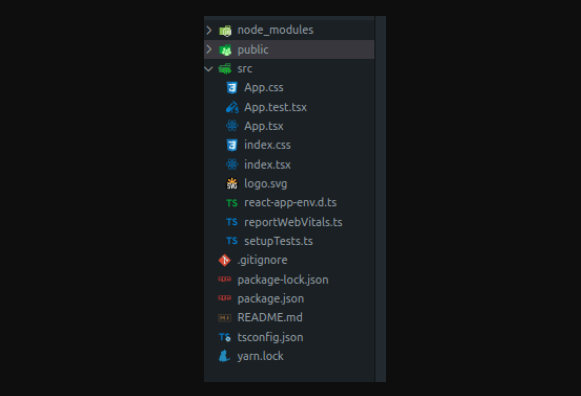The image size is (581, 396).
Task: Click the React icon beside App.tsx
Action: coord(232,126)
